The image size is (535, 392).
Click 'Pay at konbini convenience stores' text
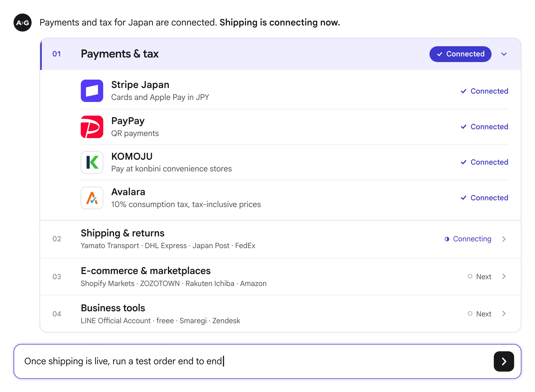[171, 169]
